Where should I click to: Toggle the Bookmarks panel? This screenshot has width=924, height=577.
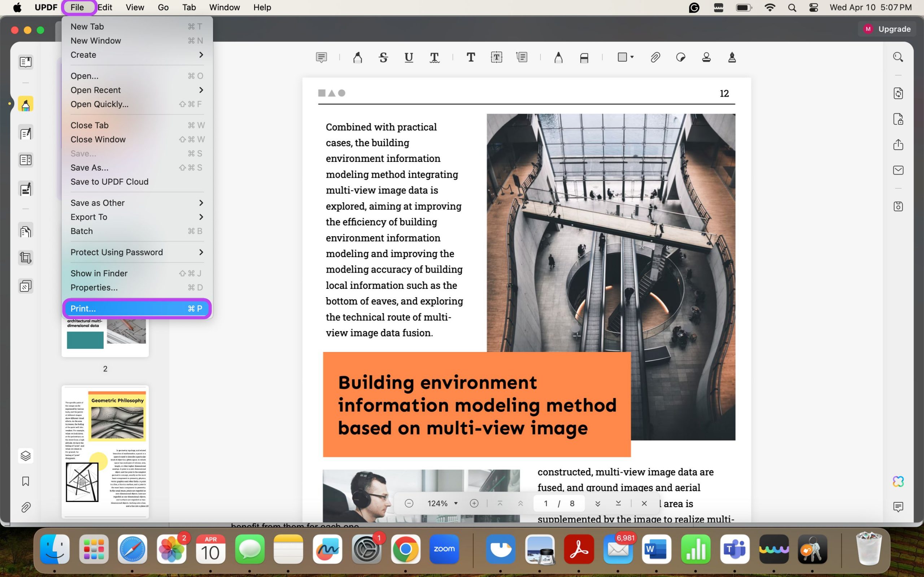click(x=25, y=481)
